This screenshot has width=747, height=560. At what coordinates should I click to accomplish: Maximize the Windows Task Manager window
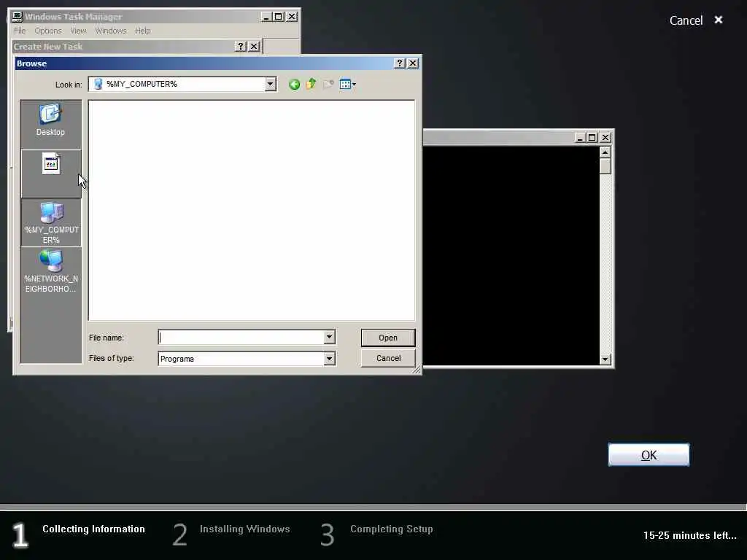(x=279, y=17)
